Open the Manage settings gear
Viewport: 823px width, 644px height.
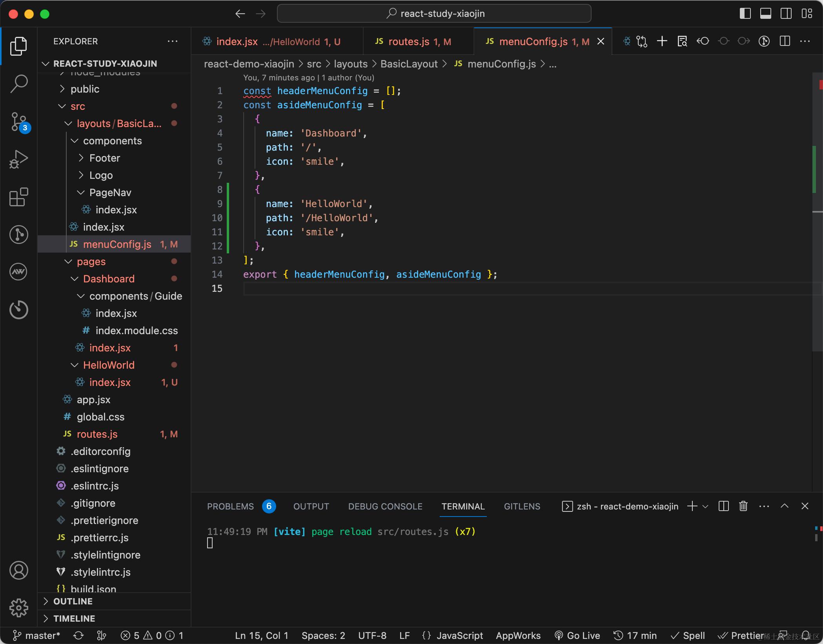click(x=18, y=608)
